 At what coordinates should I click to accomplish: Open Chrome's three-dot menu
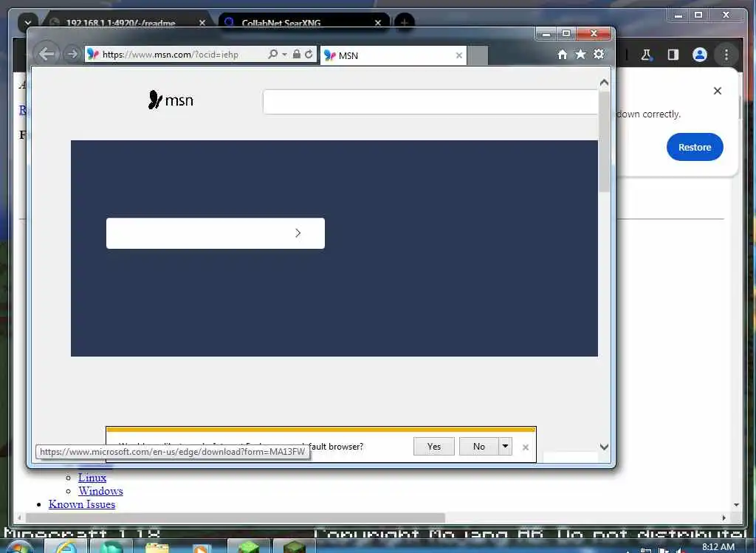coord(726,55)
